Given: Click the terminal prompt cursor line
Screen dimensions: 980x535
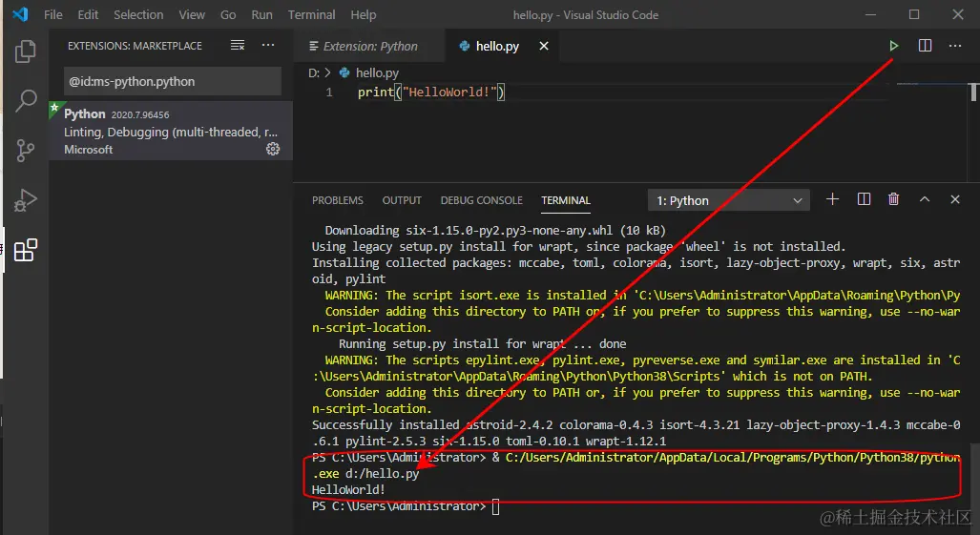Looking at the screenshot, I should (405, 506).
